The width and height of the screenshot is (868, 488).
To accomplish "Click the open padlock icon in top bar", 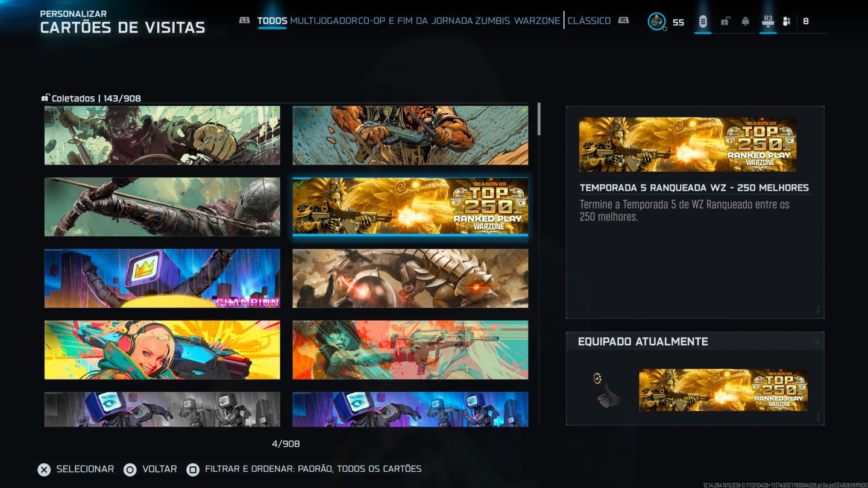I will click(x=725, y=22).
